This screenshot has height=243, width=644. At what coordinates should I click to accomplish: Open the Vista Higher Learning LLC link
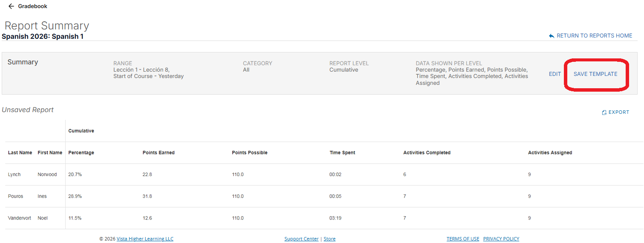[145, 239]
